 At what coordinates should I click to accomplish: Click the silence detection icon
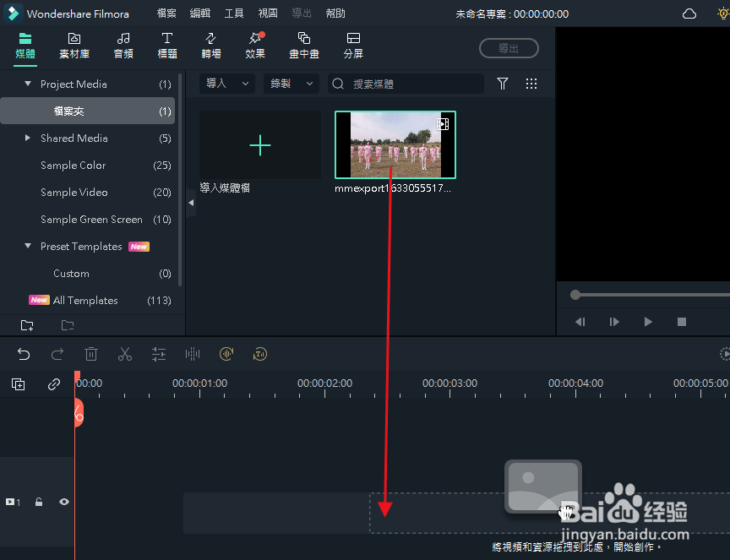coord(226,354)
